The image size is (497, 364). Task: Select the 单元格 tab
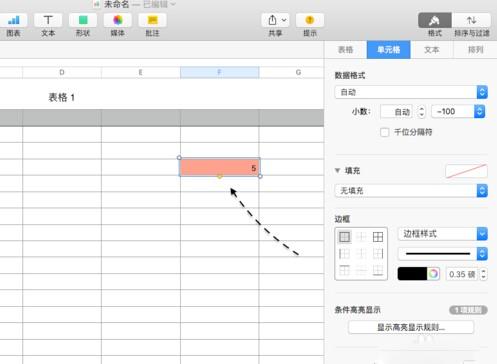click(x=388, y=50)
